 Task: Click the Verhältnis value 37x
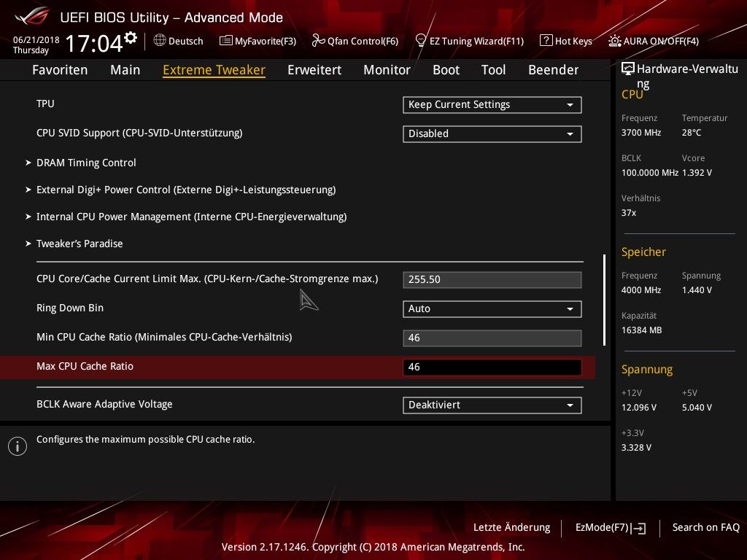628,213
